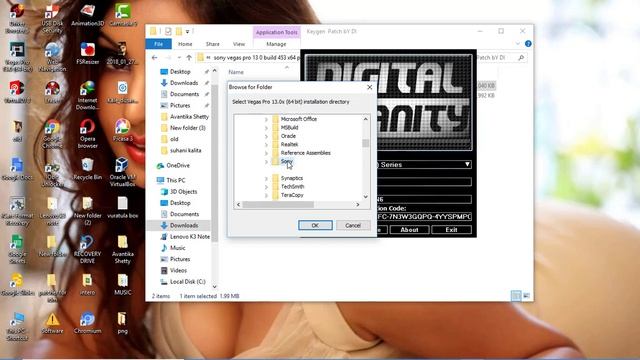Click the Explorer back arrow
Viewport: 640px width, 360px height.
click(154, 58)
